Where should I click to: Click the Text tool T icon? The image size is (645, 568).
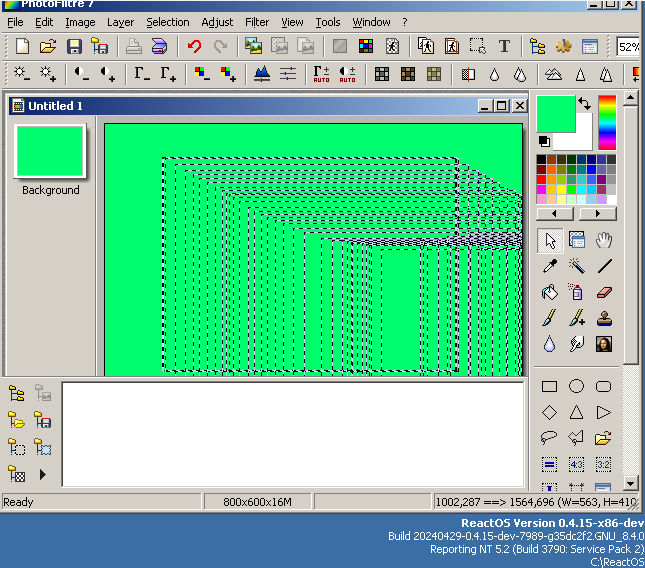tap(504, 46)
